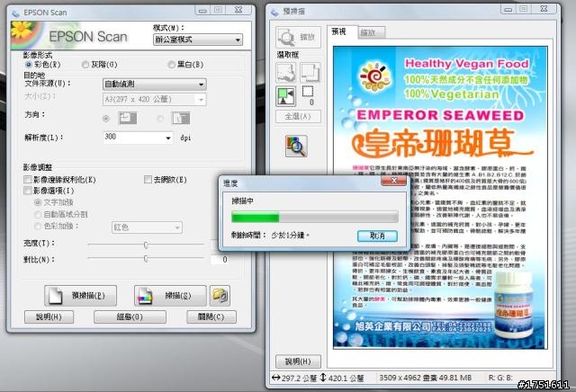Click 全選(A) select all button
The image size is (576, 392).
click(x=298, y=117)
